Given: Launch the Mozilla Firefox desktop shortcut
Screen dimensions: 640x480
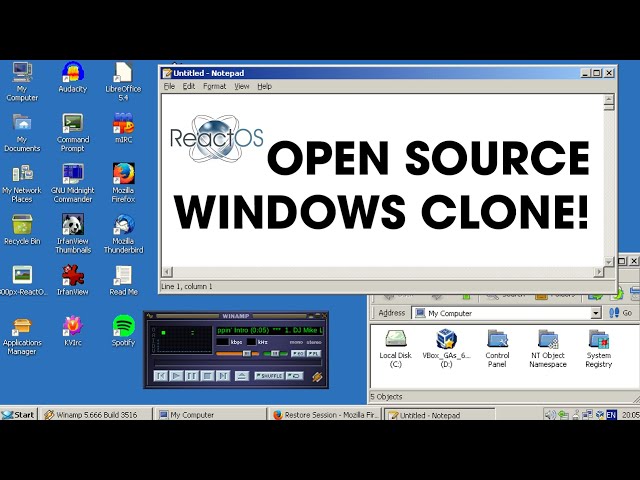Looking at the screenshot, I should [x=123, y=183].
